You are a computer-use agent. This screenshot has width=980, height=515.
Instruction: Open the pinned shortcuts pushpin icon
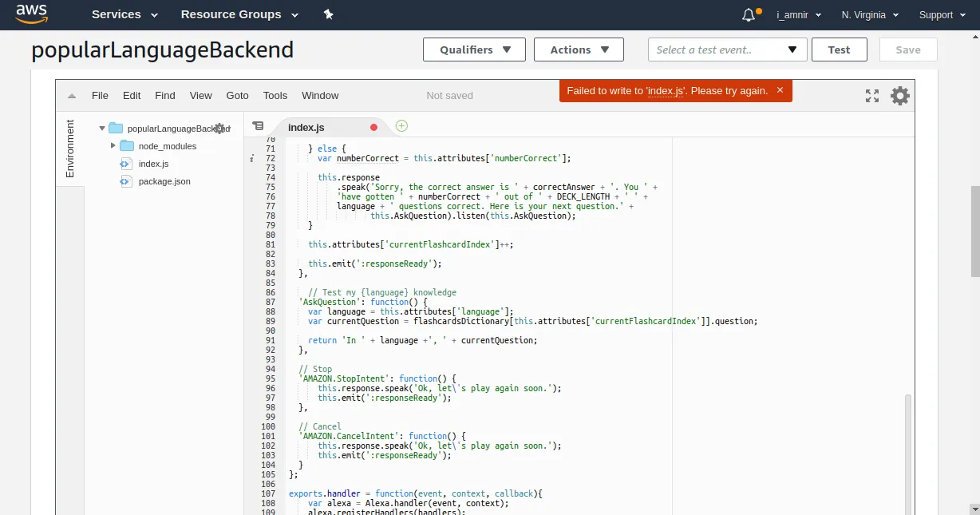pos(328,14)
